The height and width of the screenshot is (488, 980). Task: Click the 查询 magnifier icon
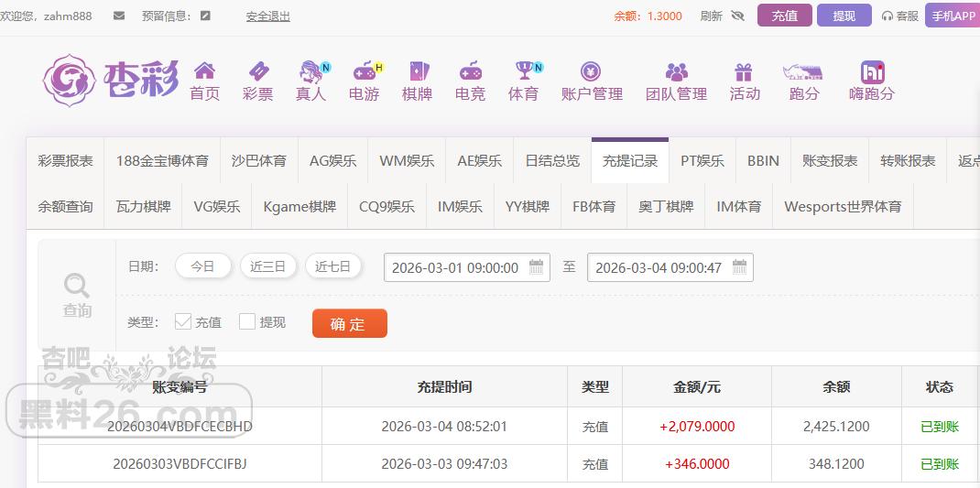point(77,287)
